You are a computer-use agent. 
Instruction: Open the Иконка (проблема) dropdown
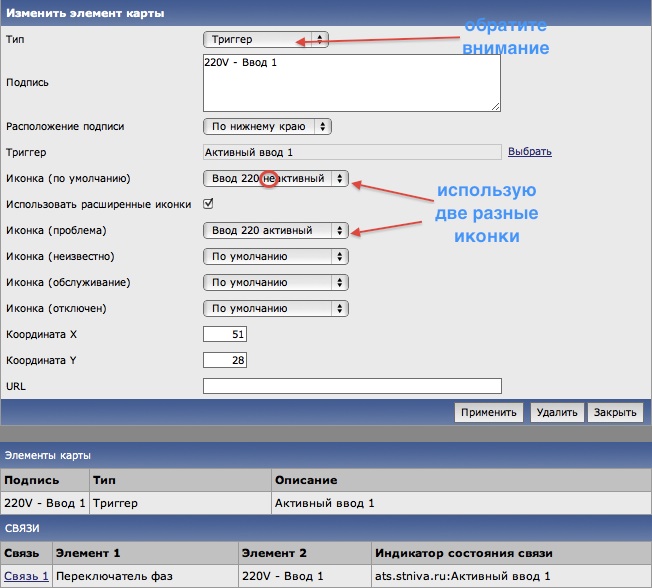[275, 230]
